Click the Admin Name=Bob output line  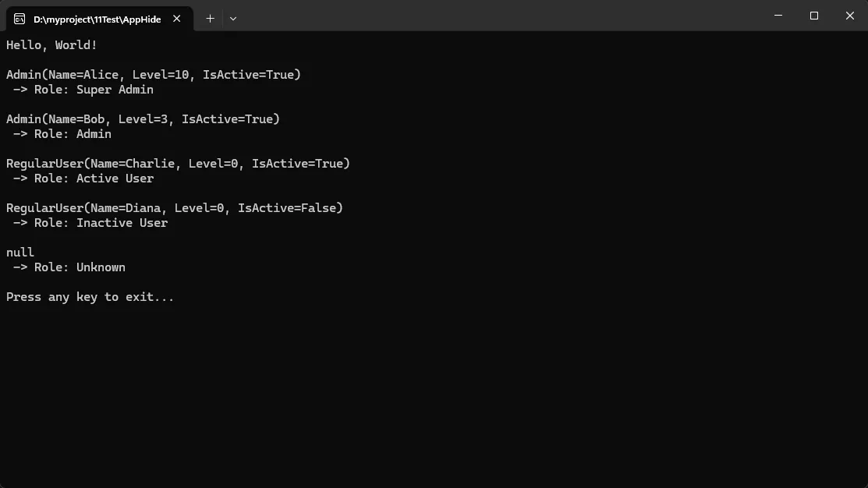(143, 119)
